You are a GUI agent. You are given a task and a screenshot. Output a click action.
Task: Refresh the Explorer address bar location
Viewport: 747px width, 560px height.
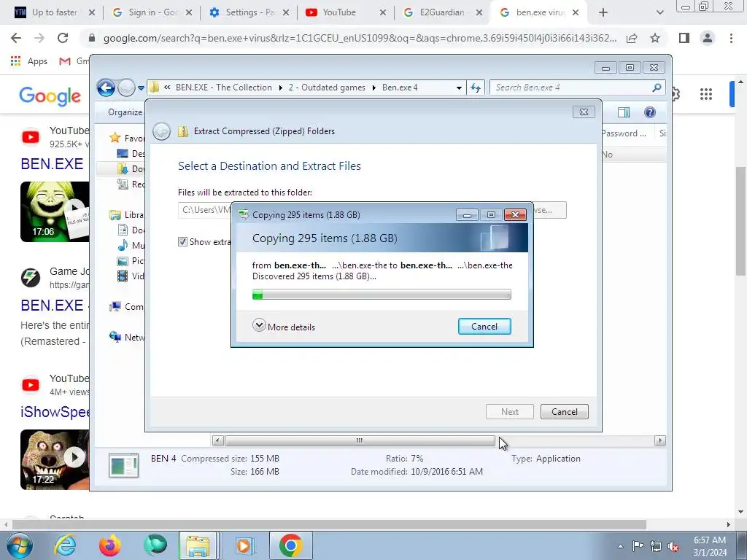click(476, 87)
